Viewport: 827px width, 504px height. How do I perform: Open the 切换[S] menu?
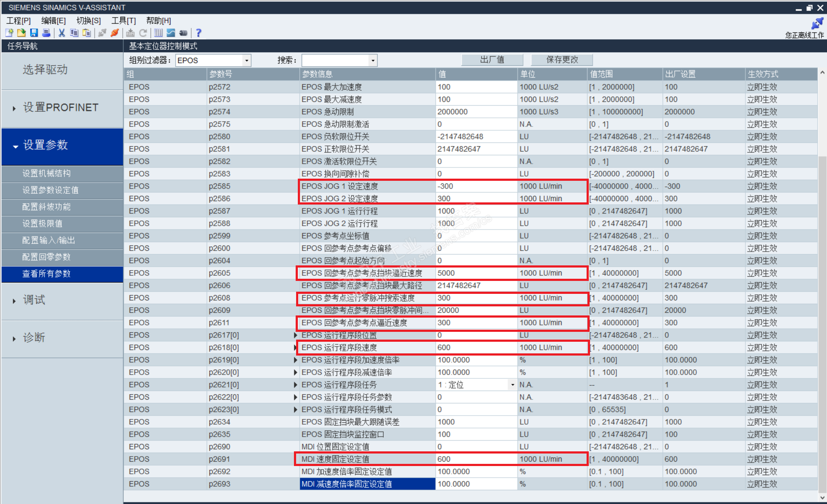coord(88,21)
